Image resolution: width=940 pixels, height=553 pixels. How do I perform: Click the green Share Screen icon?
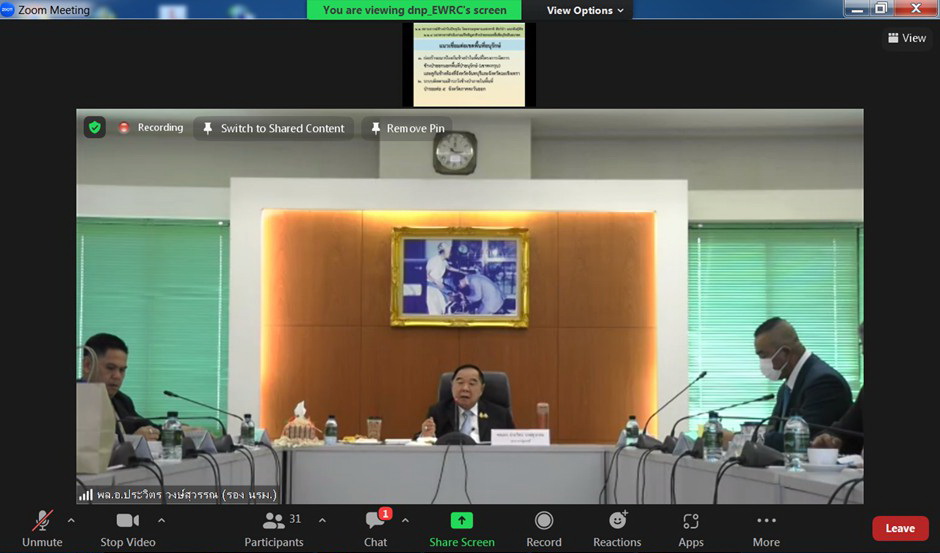[x=462, y=521]
